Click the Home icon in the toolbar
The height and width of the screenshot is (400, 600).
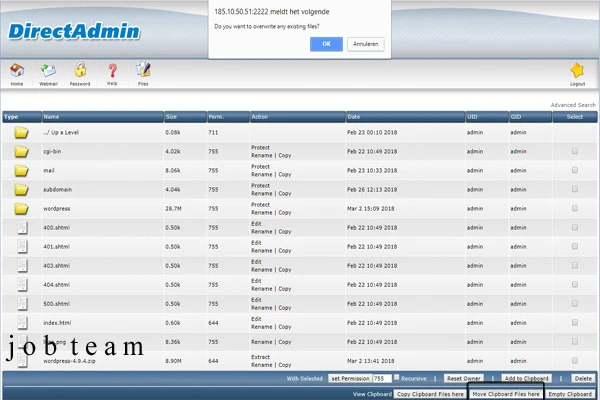pos(17,71)
